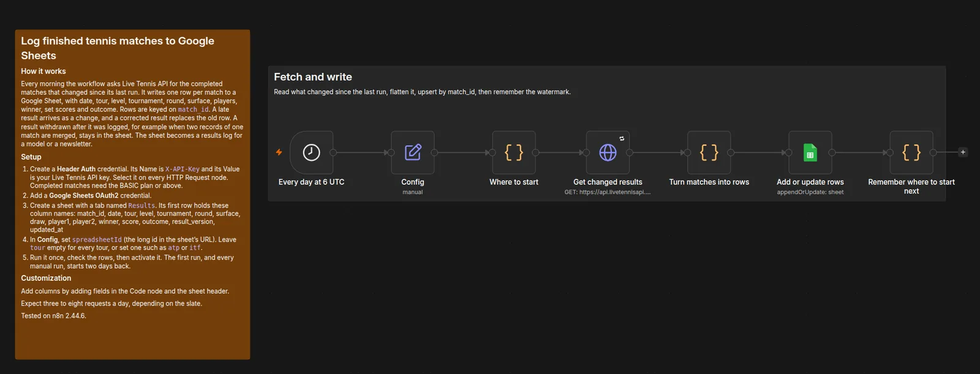Click the Add or update rows label
This screenshot has height=374, width=980.
coord(810,182)
